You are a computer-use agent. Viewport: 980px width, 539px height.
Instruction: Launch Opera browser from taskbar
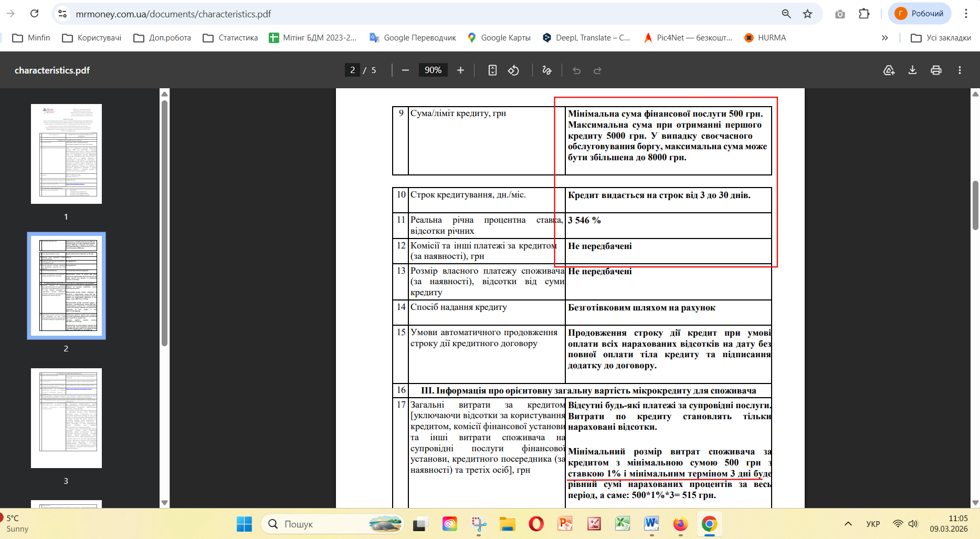[x=536, y=524]
